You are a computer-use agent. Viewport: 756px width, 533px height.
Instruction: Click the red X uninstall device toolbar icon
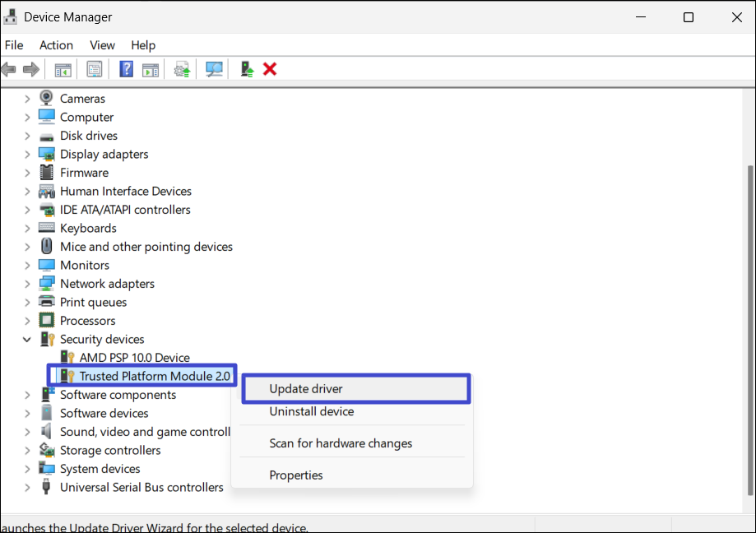pos(270,69)
